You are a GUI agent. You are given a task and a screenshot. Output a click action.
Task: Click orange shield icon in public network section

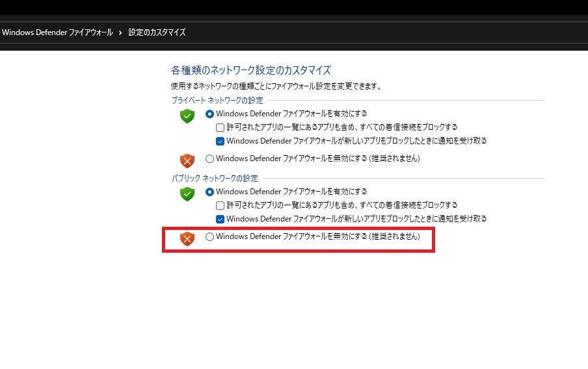click(187, 238)
